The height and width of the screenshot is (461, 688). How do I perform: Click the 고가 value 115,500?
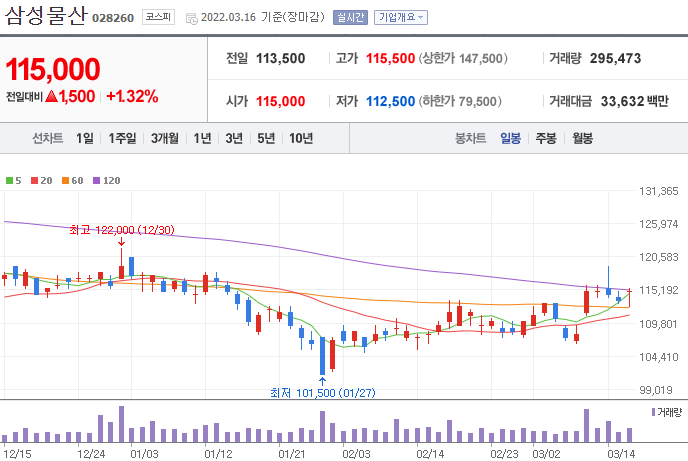point(391,58)
